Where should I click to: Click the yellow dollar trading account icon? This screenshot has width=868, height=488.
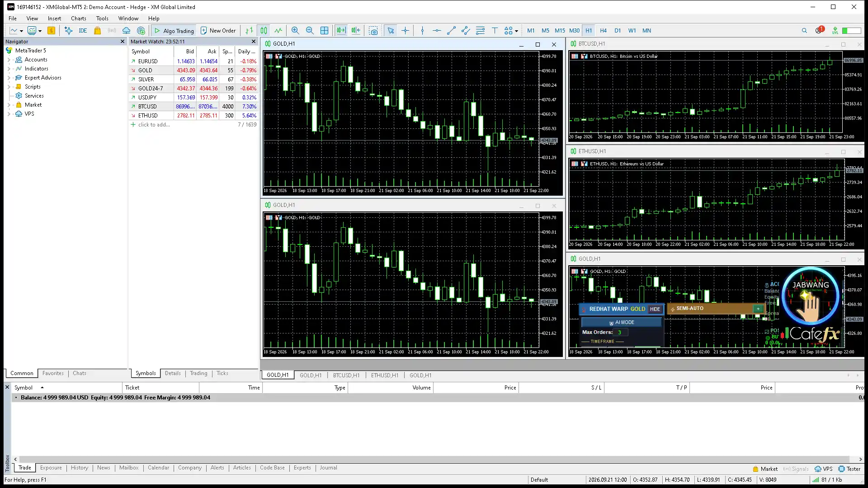coord(51,31)
